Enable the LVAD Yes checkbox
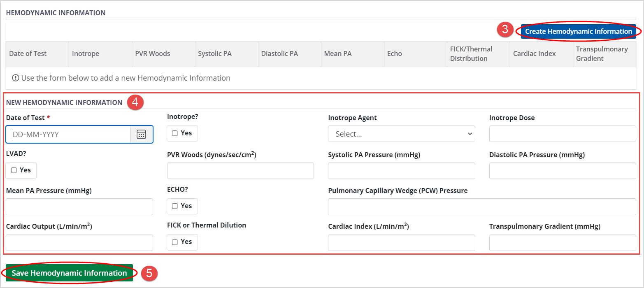 pyautogui.click(x=14, y=170)
